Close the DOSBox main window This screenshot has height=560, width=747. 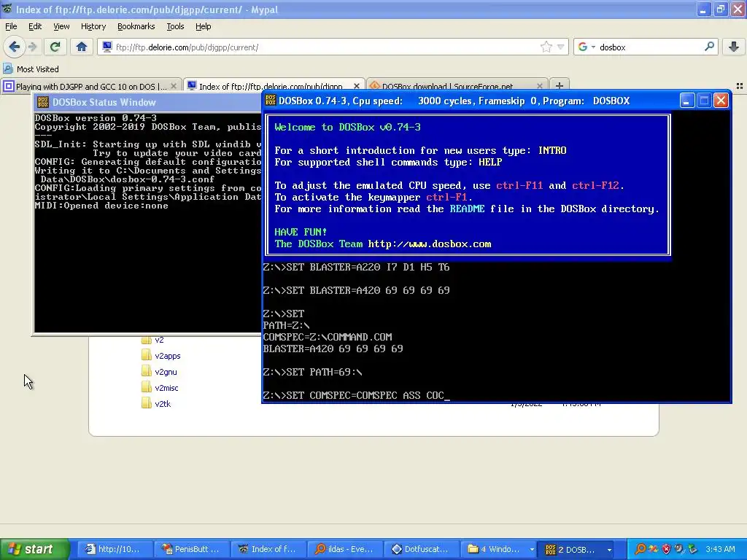coord(721,101)
